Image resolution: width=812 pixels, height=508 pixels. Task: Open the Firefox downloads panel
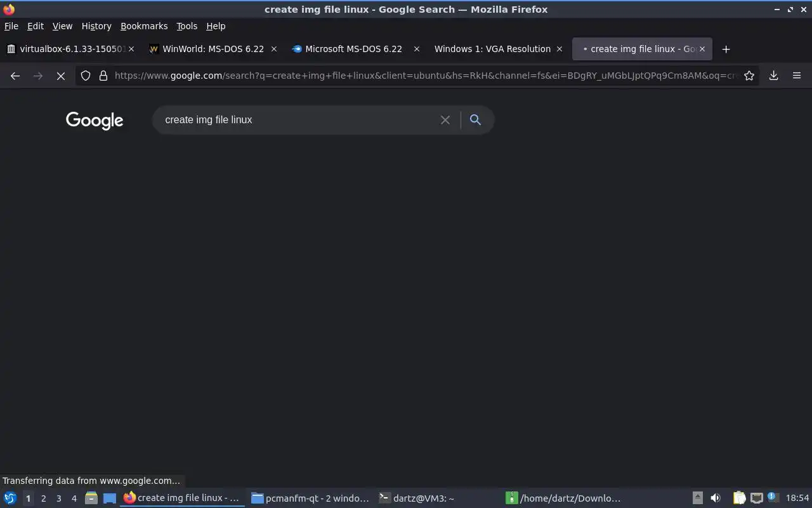point(774,76)
